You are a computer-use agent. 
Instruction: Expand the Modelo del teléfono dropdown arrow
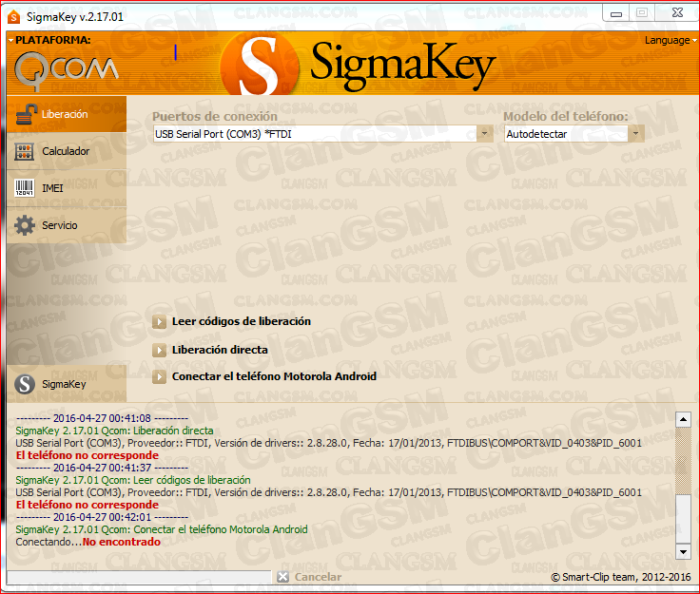click(x=635, y=133)
